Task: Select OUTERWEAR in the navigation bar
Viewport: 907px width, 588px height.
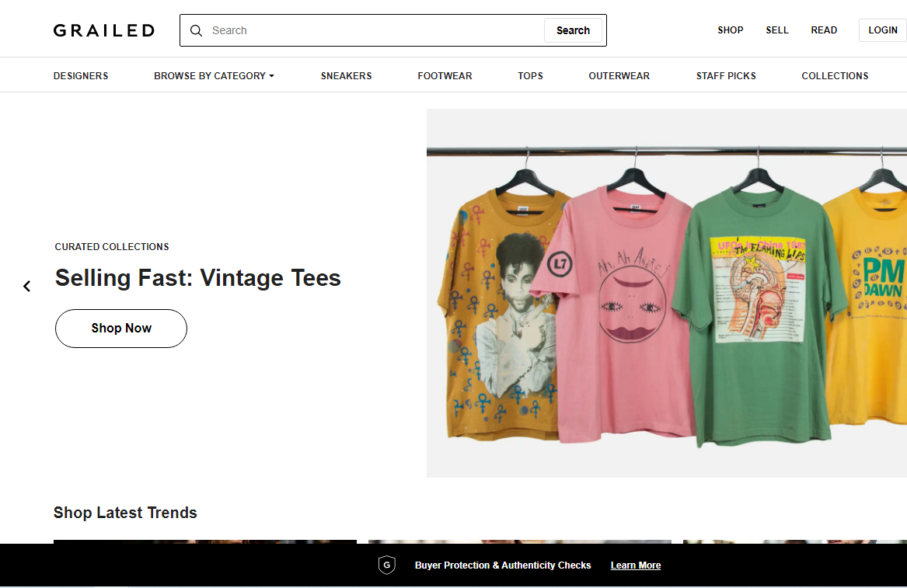Action: point(619,76)
